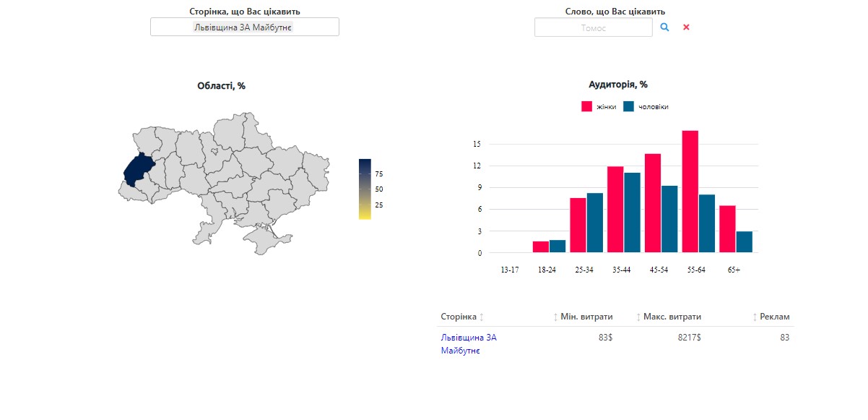Click the map color scale gradient bar
This screenshot has width=868, height=420.
(365, 189)
